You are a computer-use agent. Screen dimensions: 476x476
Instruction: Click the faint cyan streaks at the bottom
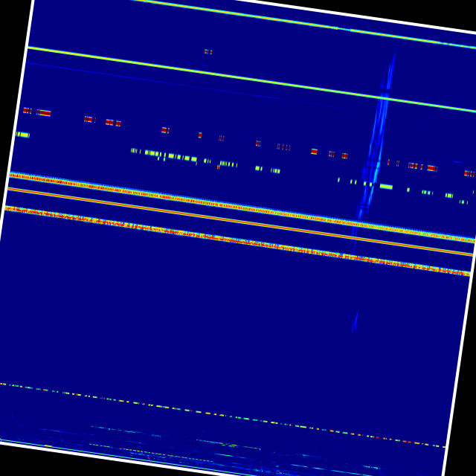tap(223, 450)
